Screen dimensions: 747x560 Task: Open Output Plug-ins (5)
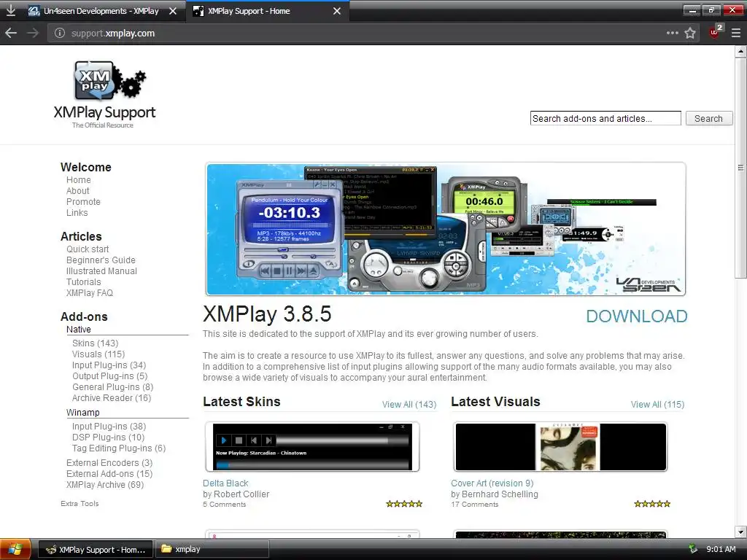pyautogui.click(x=109, y=376)
